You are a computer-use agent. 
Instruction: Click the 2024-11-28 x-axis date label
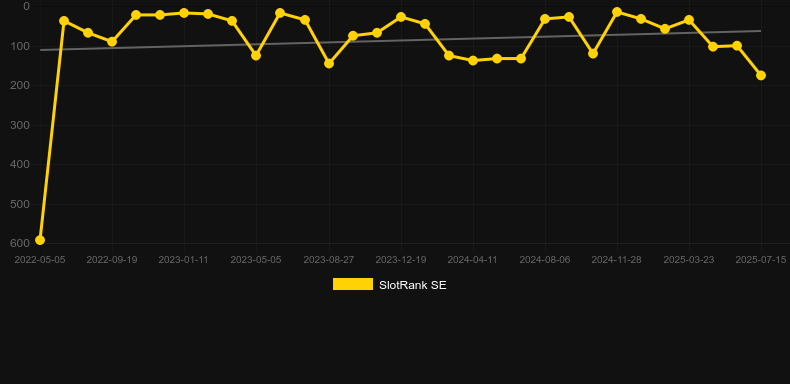tap(617, 260)
